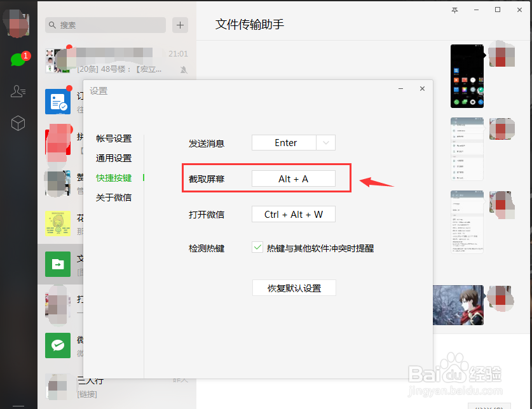Pin the chat window on top
The width and height of the screenshot is (532, 409).
(x=454, y=10)
